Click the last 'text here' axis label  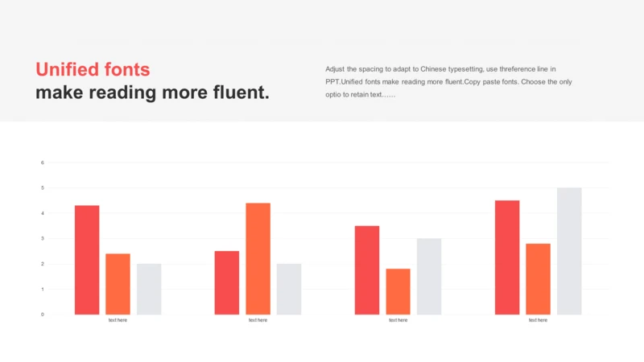(538, 320)
